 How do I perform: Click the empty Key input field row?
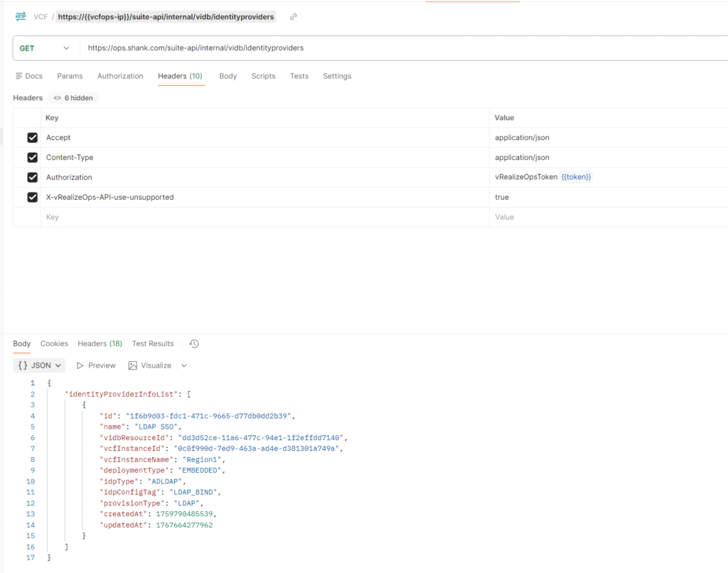coord(85,217)
